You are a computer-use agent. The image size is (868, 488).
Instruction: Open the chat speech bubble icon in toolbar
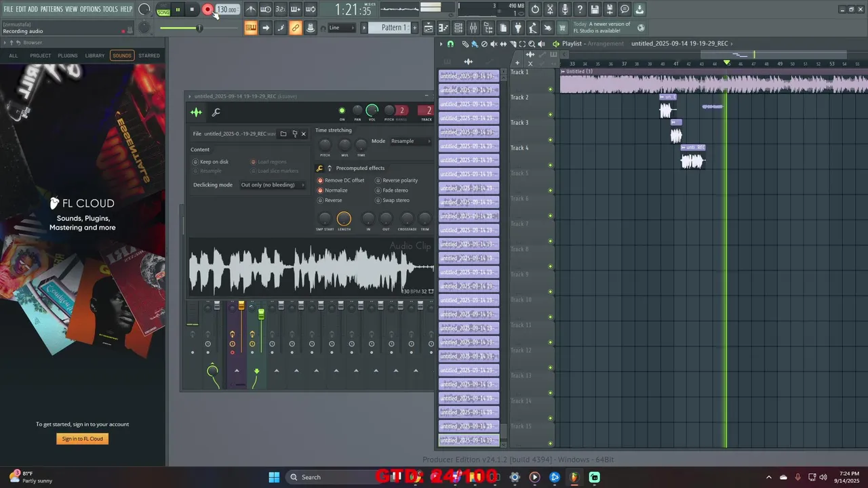pos(625,9)
